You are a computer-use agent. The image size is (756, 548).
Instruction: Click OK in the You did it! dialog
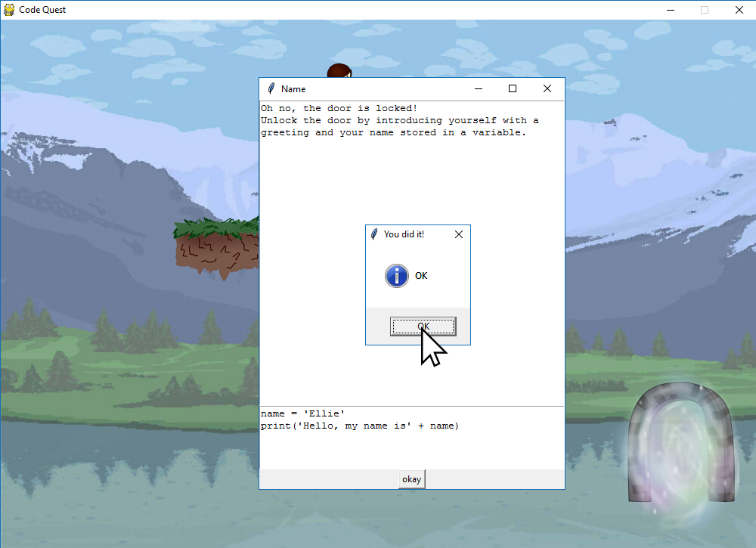coord(423,327)
